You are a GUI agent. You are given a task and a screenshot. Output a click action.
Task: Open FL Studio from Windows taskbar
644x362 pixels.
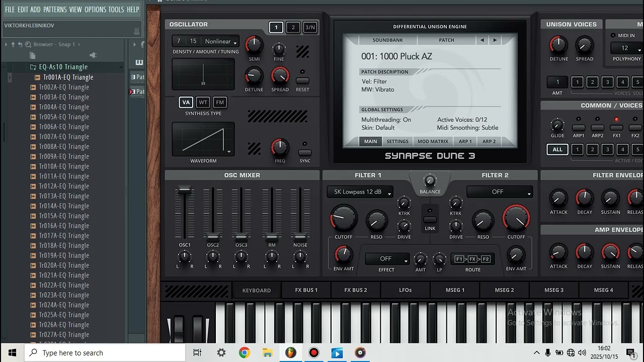point(291,353)
